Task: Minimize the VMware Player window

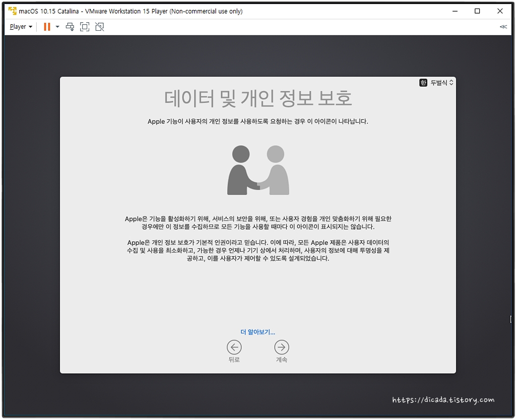Action: click(455, 11)
